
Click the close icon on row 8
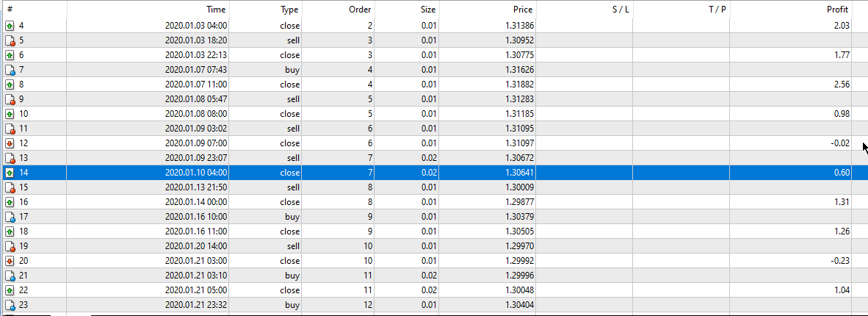[10, 85]
